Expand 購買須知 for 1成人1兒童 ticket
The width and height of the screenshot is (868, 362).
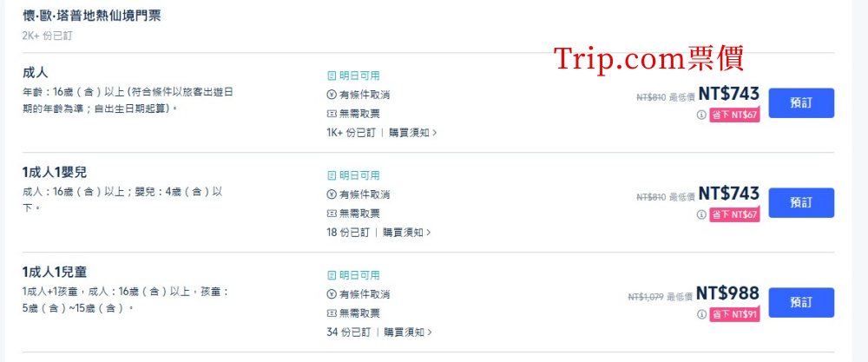[x=408, y=332]
